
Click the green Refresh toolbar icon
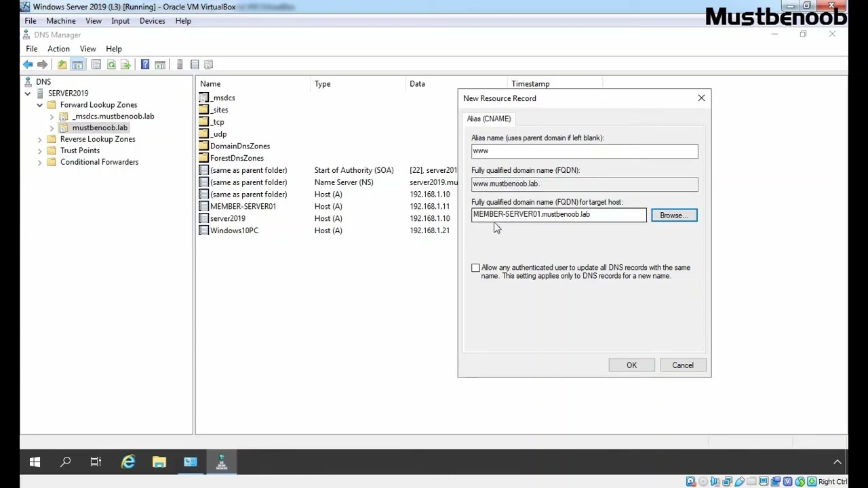[111, 64]
